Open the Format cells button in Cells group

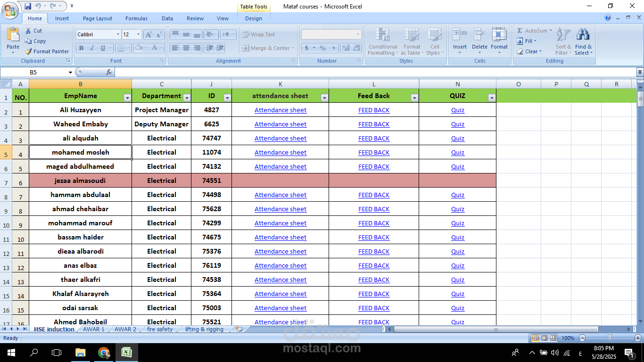tap(499, 41)
